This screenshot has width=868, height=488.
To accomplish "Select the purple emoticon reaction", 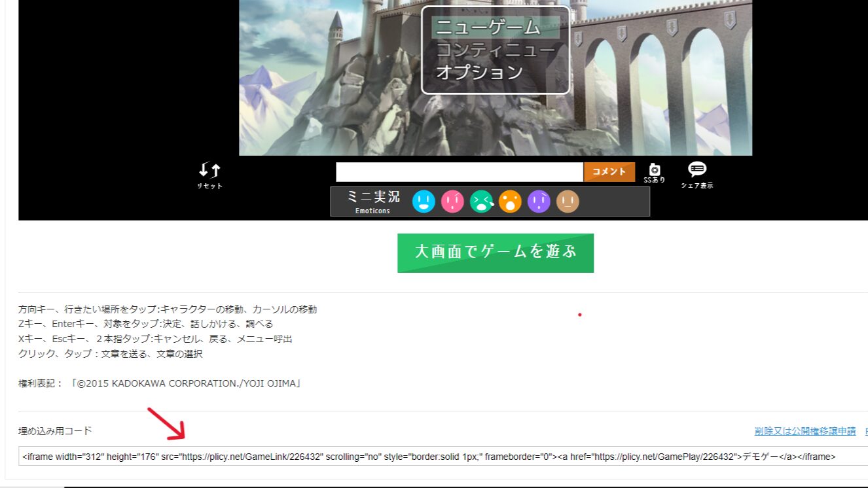I will (x=539, y=202).
